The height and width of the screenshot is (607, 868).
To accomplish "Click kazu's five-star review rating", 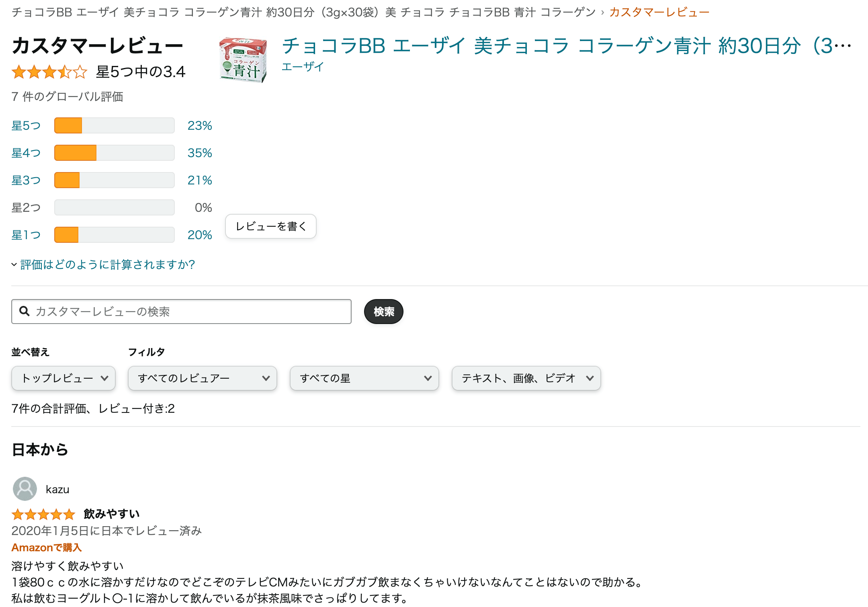I will point(43,514).
